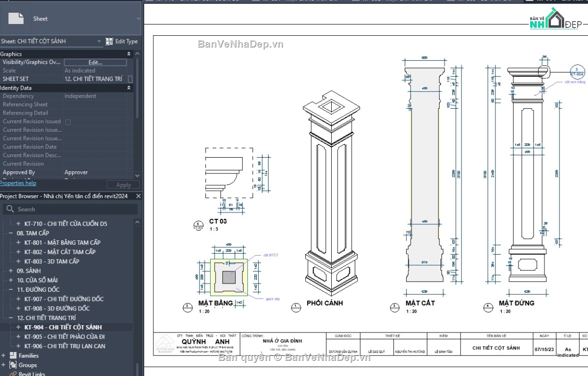Viewport: 588px width, 376px height.
Task: Click the Edit... Visibility/Graphics button
Action: pyautogui.click(x=95, y=62)
